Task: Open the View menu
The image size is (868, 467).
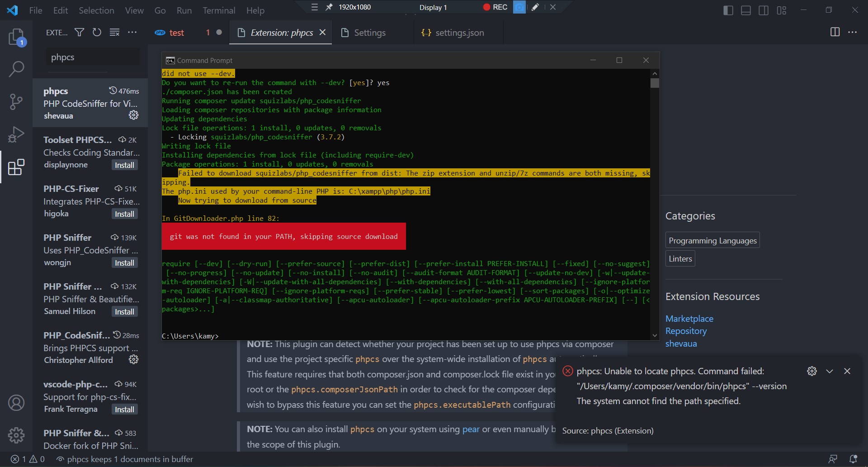Action: [x=134, y=10]
